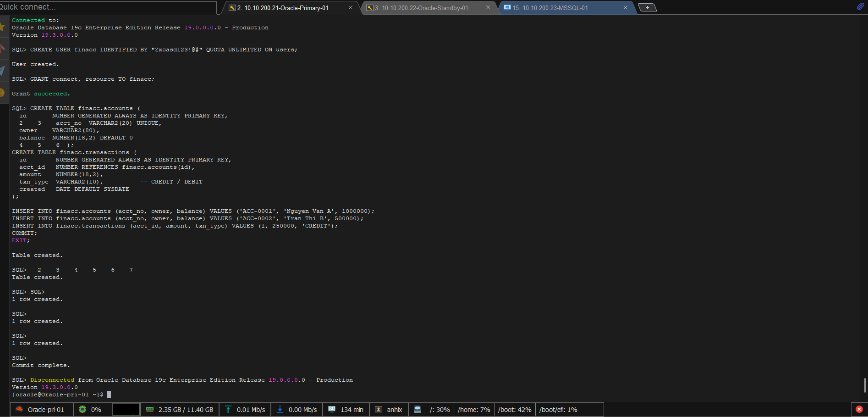The height and width of the screenshot is (417, 868).
Task: Click the 'User created.' output line
Action: (x=35, y=64)
